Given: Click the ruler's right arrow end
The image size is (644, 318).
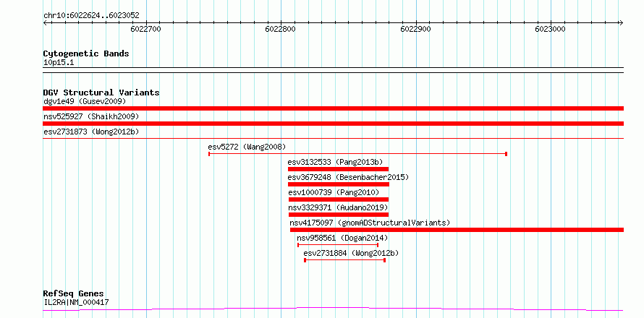Looking at the screenshot, I should (x=621, y=22).
